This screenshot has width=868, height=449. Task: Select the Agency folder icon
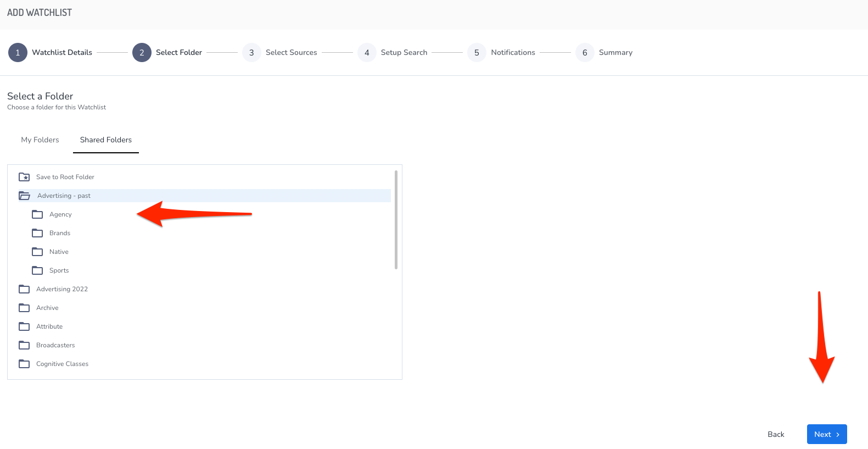point(37,214)
